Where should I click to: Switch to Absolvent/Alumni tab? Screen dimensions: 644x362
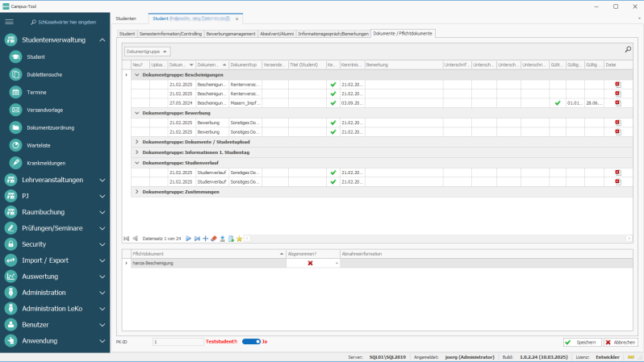277,34
